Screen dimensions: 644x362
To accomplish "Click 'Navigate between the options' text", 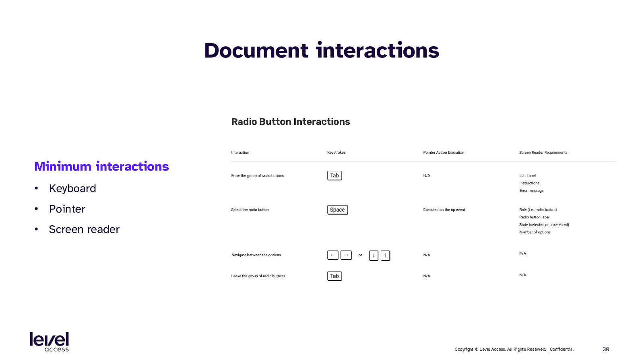I will (x=256, y=255).
